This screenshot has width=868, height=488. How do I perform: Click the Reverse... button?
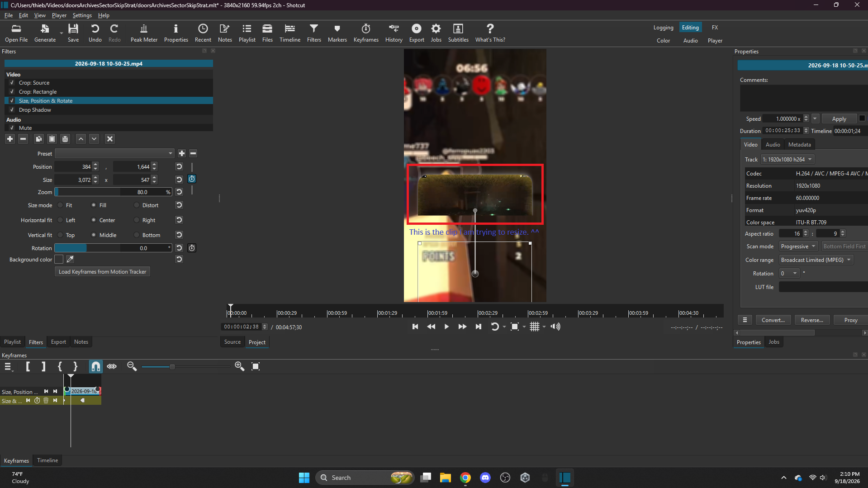(x=812, y=320)
